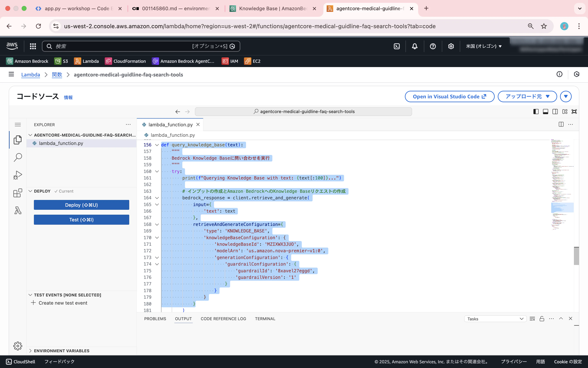The height and width of the screenshot is (368, 588).
Task: Expand the ENVIRONMENT VARIABLES section
Action: [30, 351]
